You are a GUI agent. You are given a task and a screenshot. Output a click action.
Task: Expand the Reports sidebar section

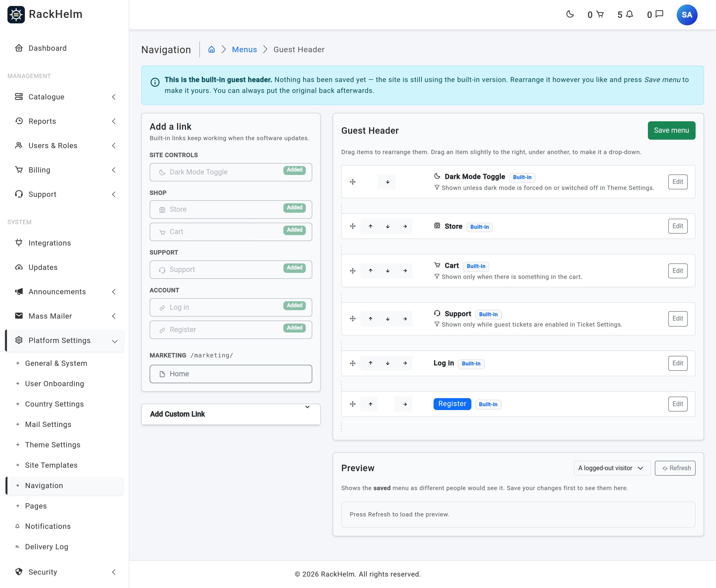click(x=64, y=121)
